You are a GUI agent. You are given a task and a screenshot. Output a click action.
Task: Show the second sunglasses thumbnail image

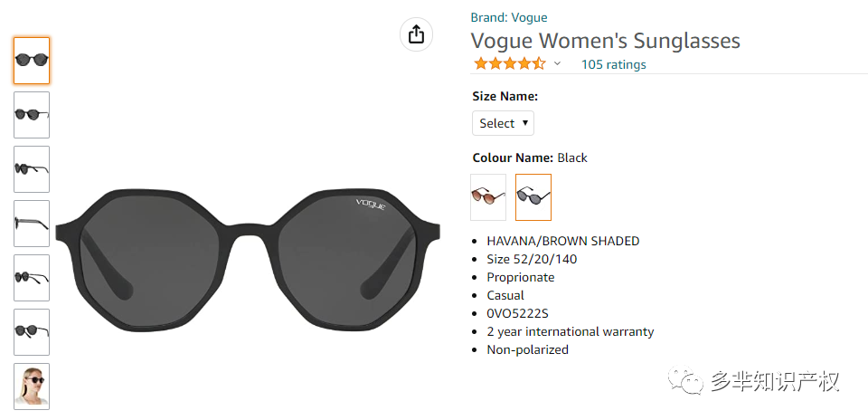pyautogui.click(x=32, y=115)
